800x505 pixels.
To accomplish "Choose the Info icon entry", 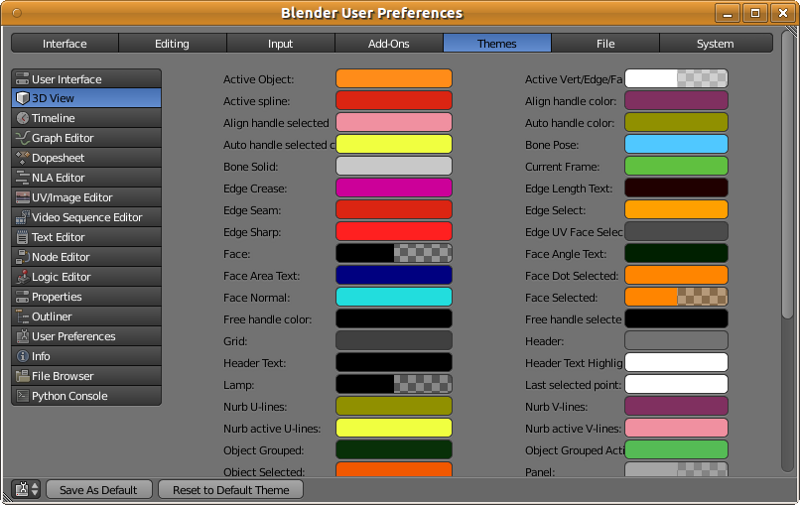I will tap(22, 356).
